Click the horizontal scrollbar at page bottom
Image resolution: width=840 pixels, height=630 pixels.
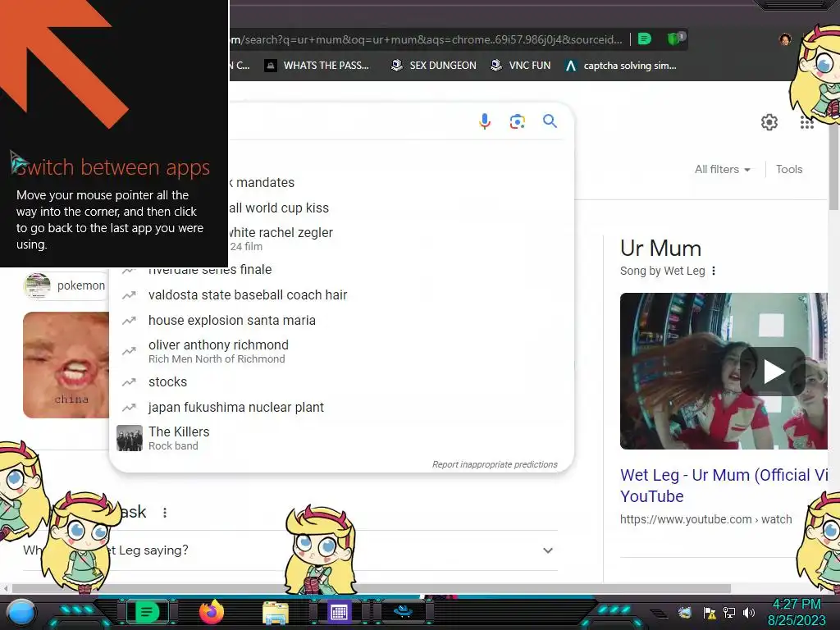(x=372, y=588)
